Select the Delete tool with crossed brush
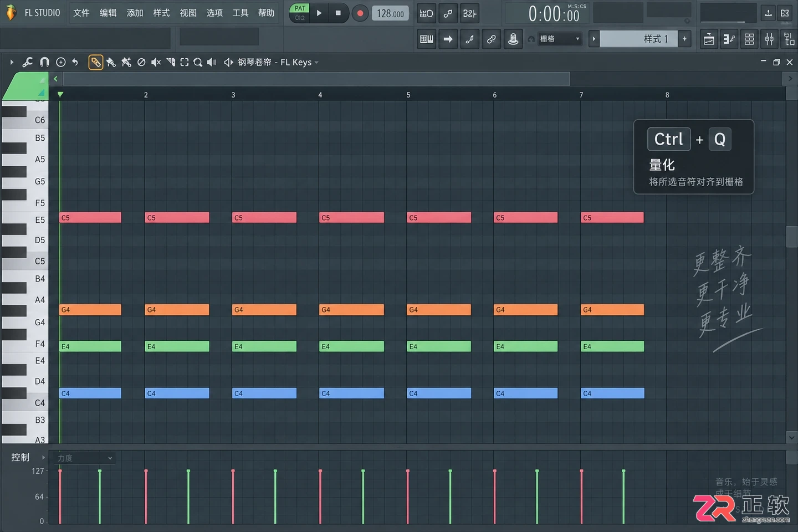 tap(126, 62)
